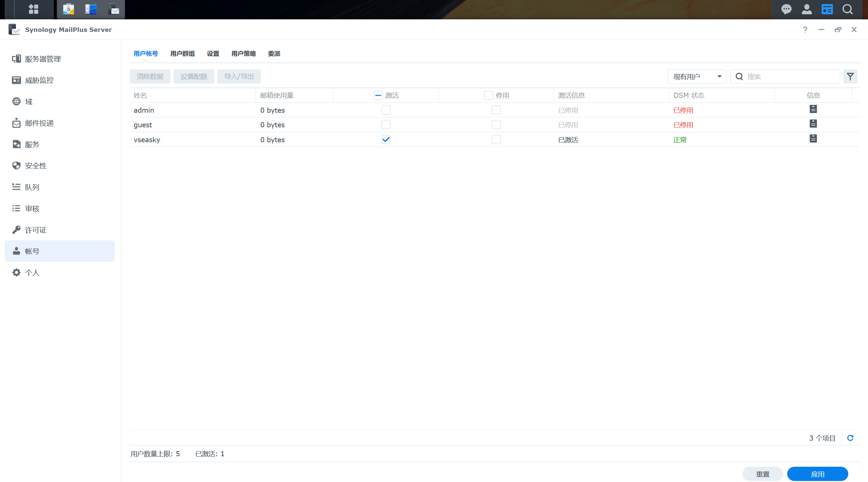
Task: Check 激活 for guest
Action: (x=386, y=125)
